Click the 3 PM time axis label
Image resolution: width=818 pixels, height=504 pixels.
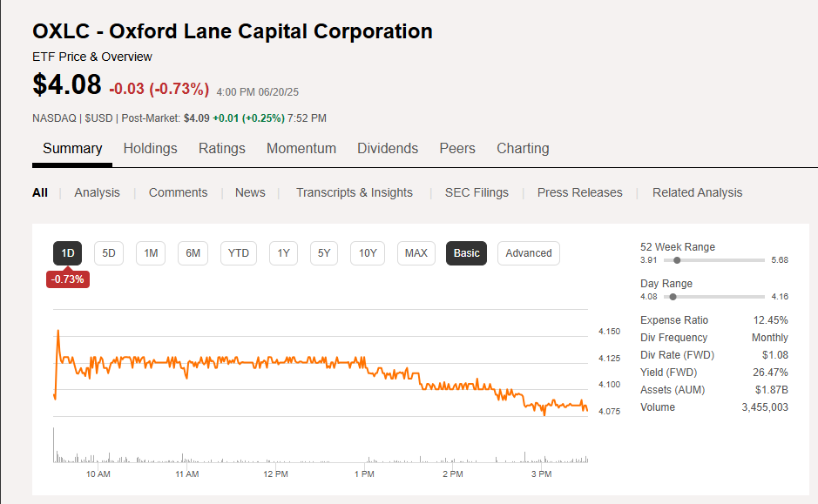[x=542, y=474]
